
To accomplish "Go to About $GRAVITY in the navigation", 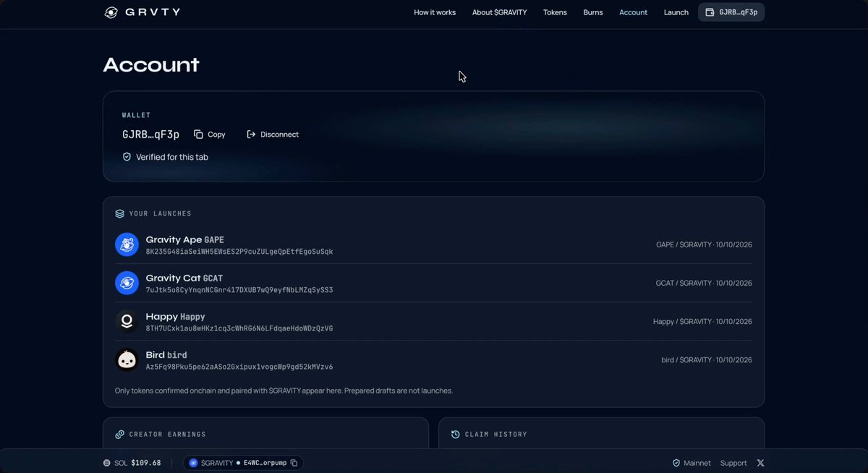I will [x=499, y=12].
